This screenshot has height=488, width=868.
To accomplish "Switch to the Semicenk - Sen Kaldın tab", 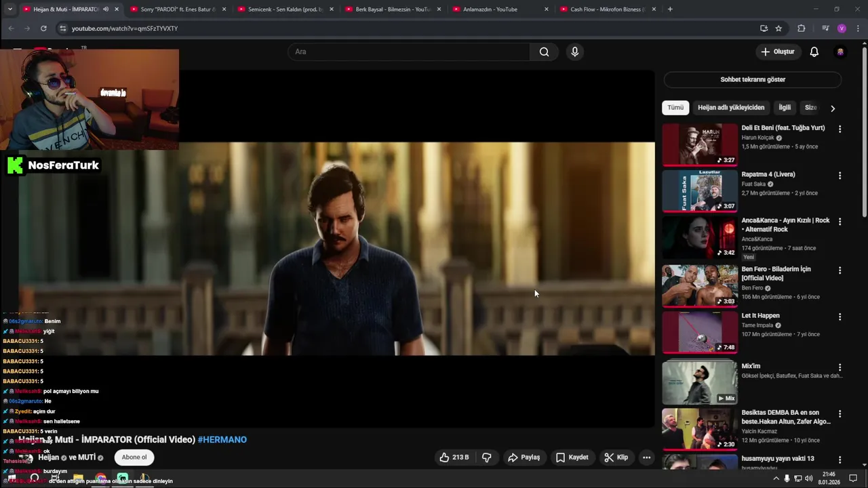I will click(285, 9).
